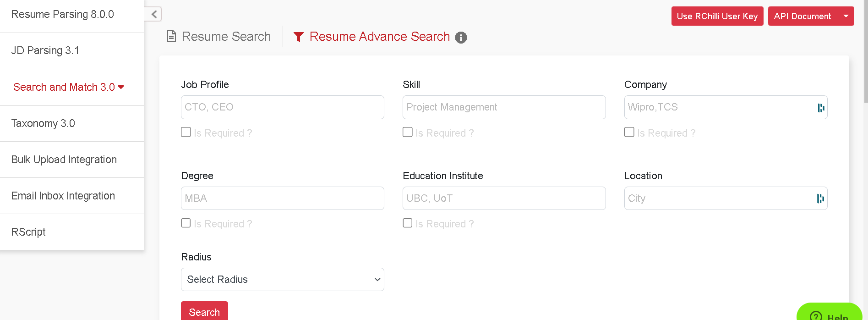
Task: Check Is Required for Degree
Action: (x=186, y=223)
